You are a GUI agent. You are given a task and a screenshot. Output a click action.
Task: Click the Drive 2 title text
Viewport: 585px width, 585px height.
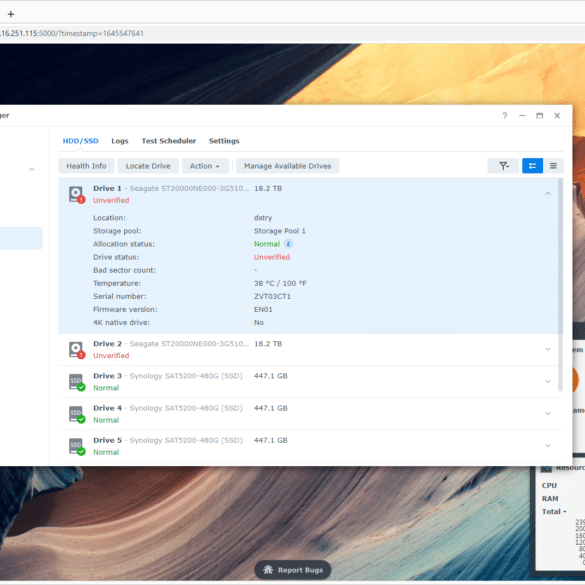107,344
